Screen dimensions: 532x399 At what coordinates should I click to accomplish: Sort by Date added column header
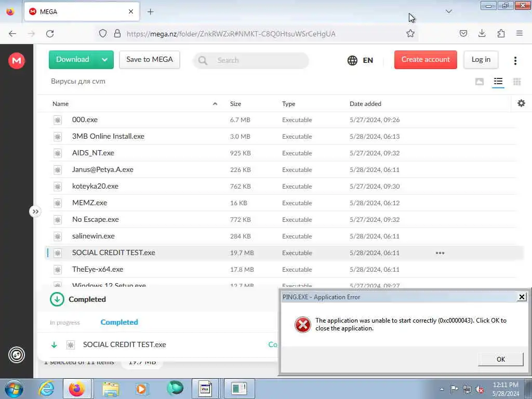click(x=365, y=104)
